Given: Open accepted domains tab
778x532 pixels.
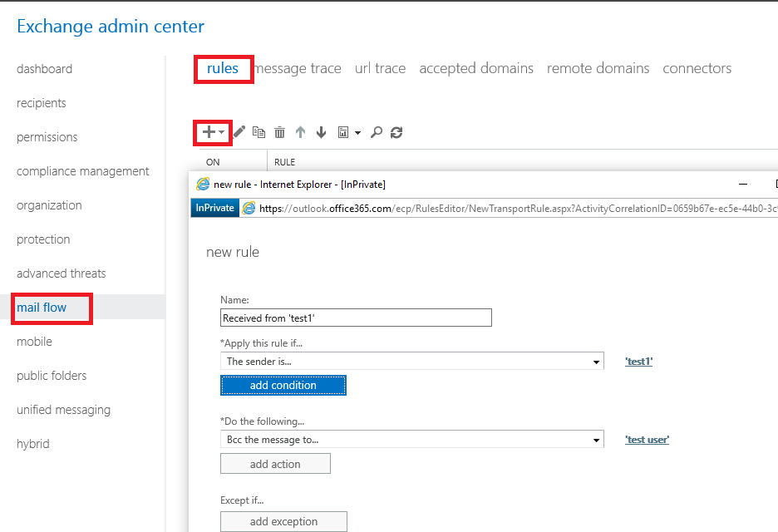Looking at the screenshot, I should pos(476,68).
